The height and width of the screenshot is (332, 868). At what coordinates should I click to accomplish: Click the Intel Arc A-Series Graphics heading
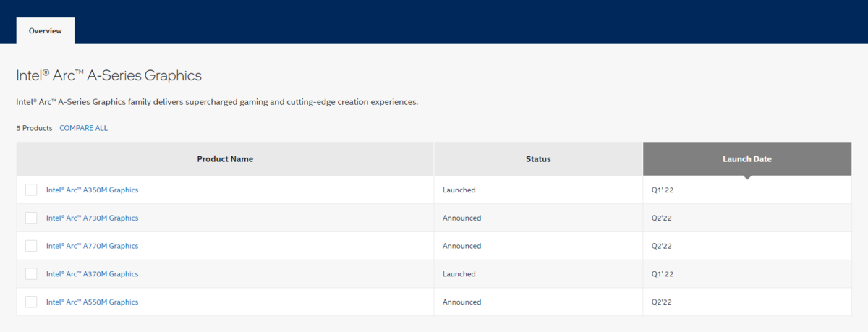click(109, 75)
